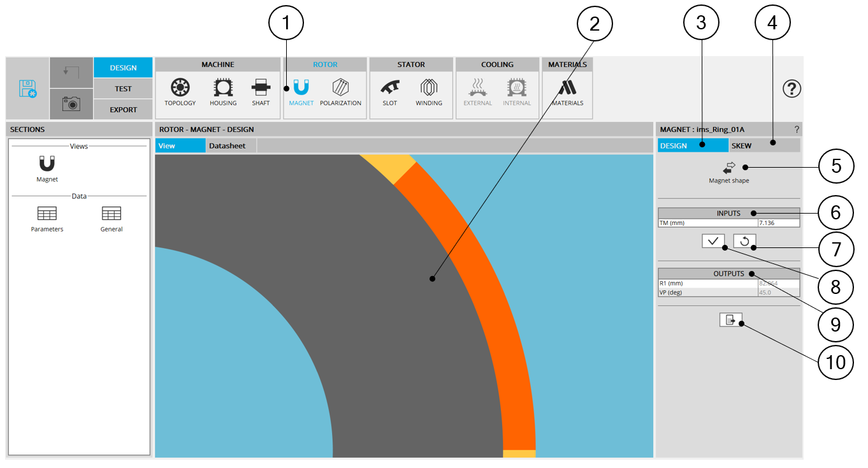Open the Topology machine icon
Screen dimensions: 868x468
click(180, 88)
